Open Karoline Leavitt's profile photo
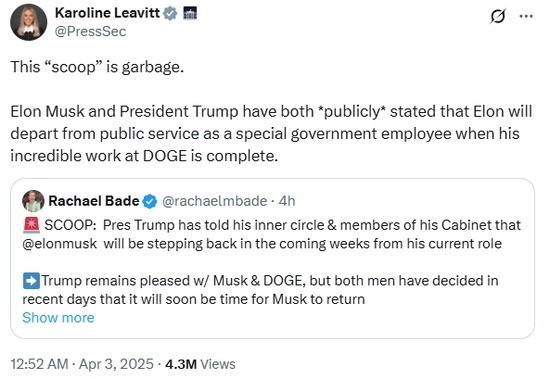Image resolution: width=550 pixels, height=379 pixels. tap(28, 22)
